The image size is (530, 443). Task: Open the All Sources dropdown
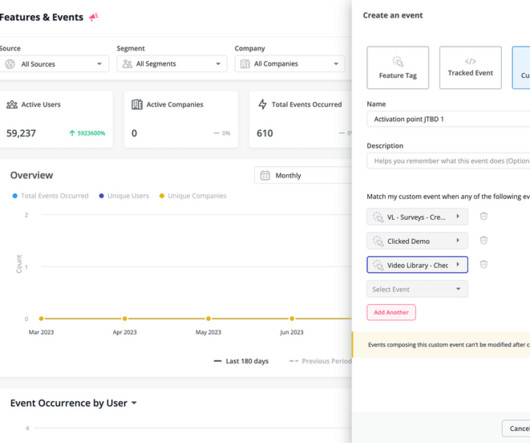click(54, 64)
